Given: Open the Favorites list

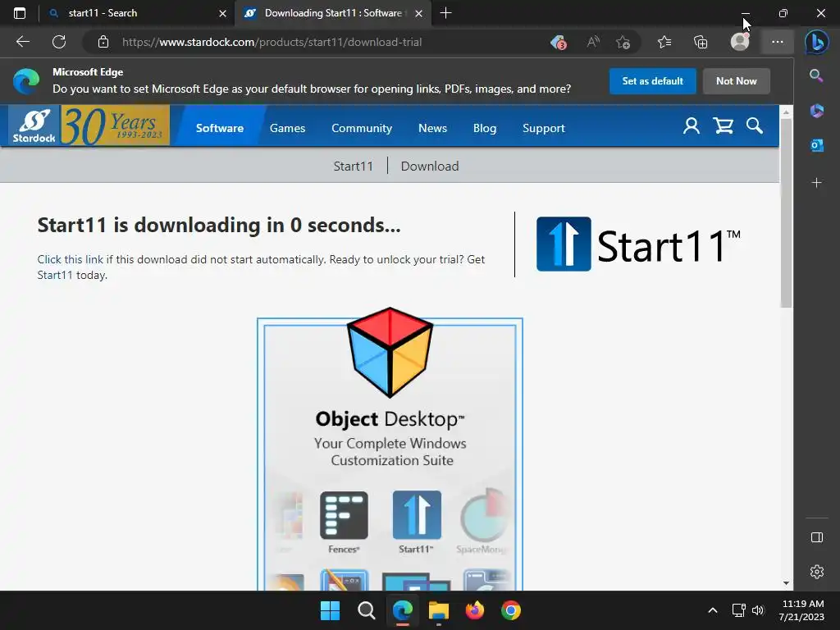Looking at the screenshot, I should pos(664,42).
